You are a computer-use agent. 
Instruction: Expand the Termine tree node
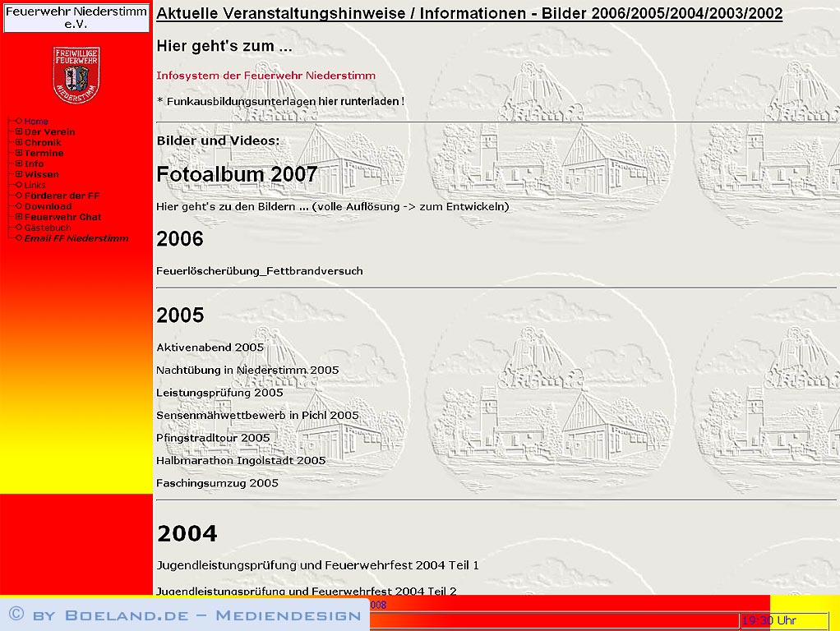pos(19,153)
